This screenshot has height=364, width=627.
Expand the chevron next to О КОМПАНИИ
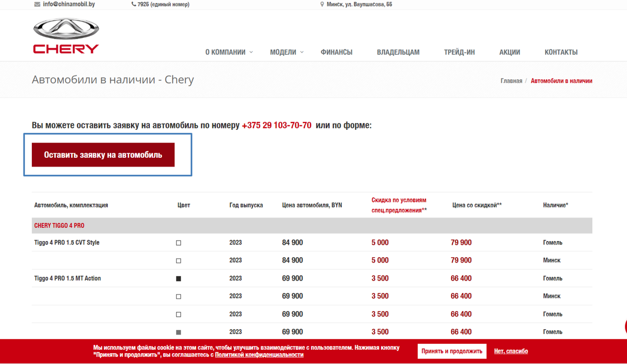[x=251, y=52]
